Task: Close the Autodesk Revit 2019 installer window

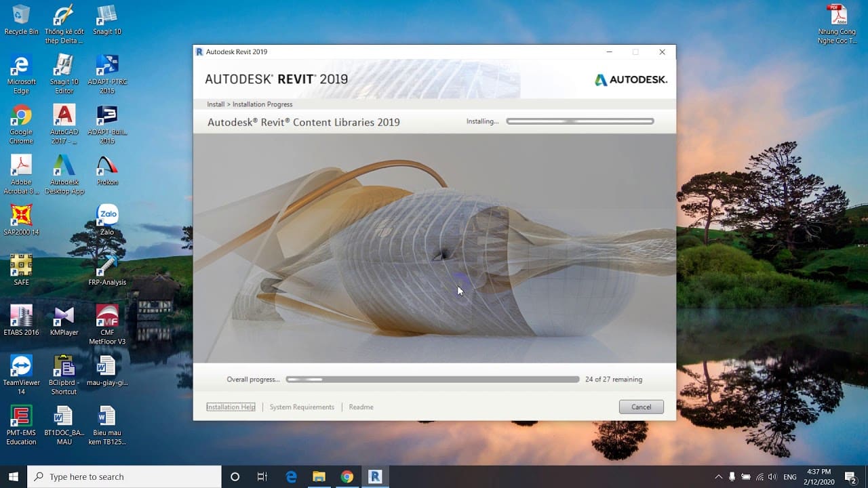Action: point(662,52)
